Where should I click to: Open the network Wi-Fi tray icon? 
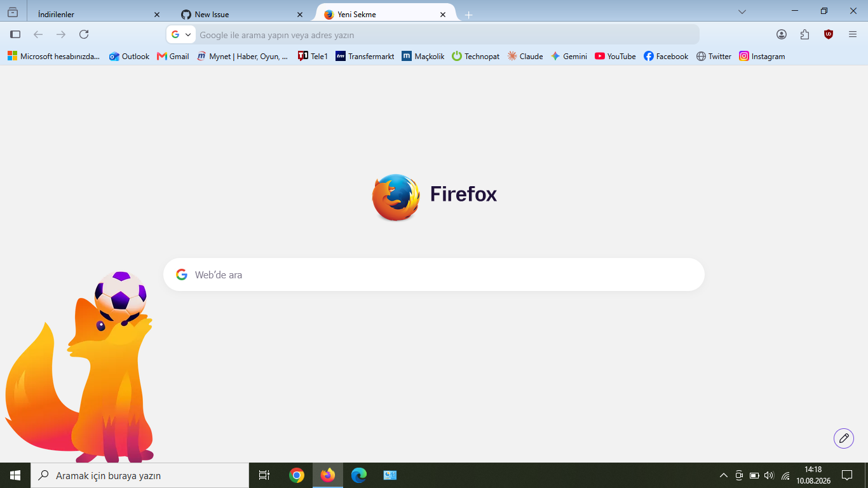point(785,475)
